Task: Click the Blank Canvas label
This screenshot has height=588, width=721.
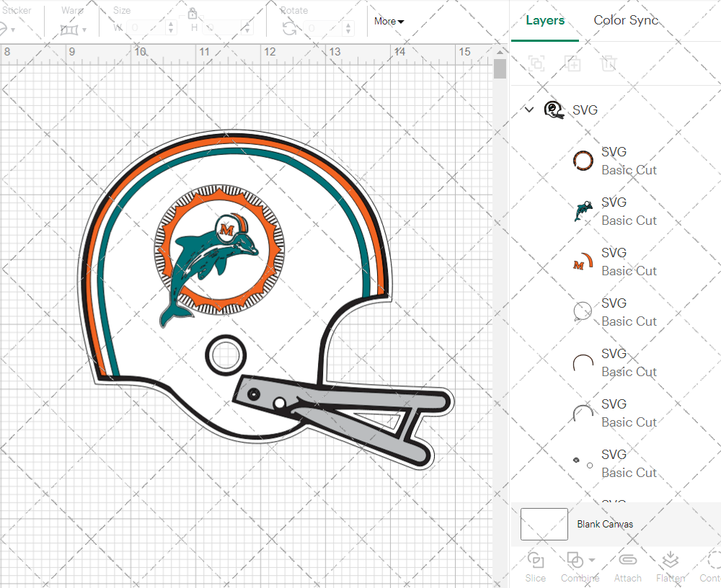Action: [x=605, y=524]
